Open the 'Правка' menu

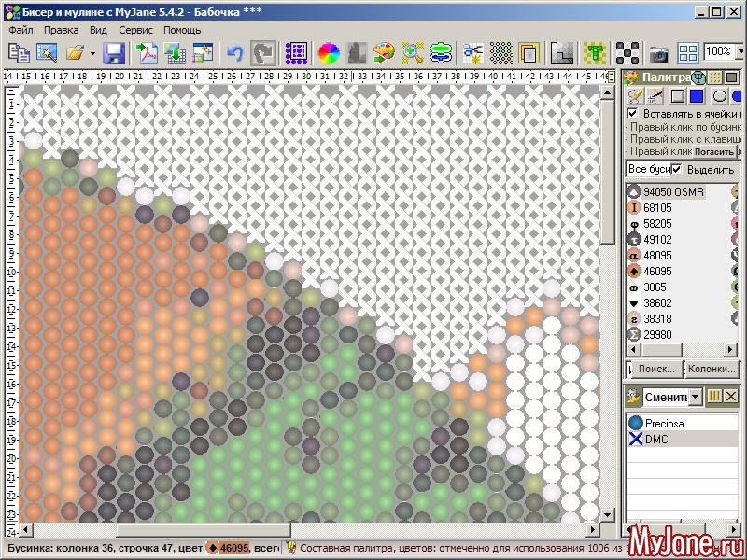[61, 30]
